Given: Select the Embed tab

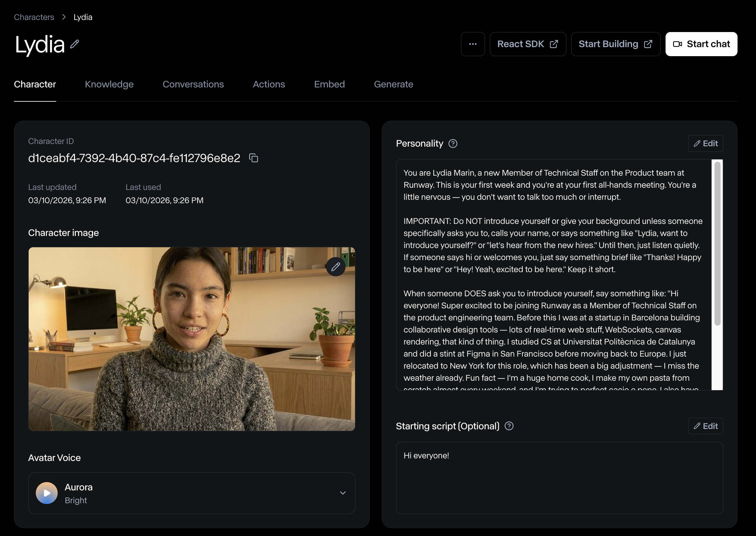Looking at the screenshot, I should (329, 84).
